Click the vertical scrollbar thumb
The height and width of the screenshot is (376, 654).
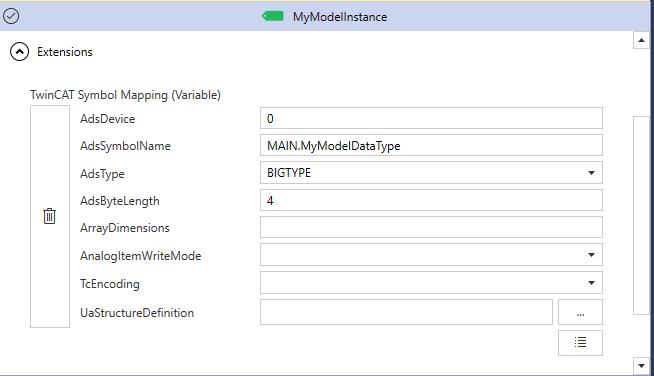coord(641,215)
